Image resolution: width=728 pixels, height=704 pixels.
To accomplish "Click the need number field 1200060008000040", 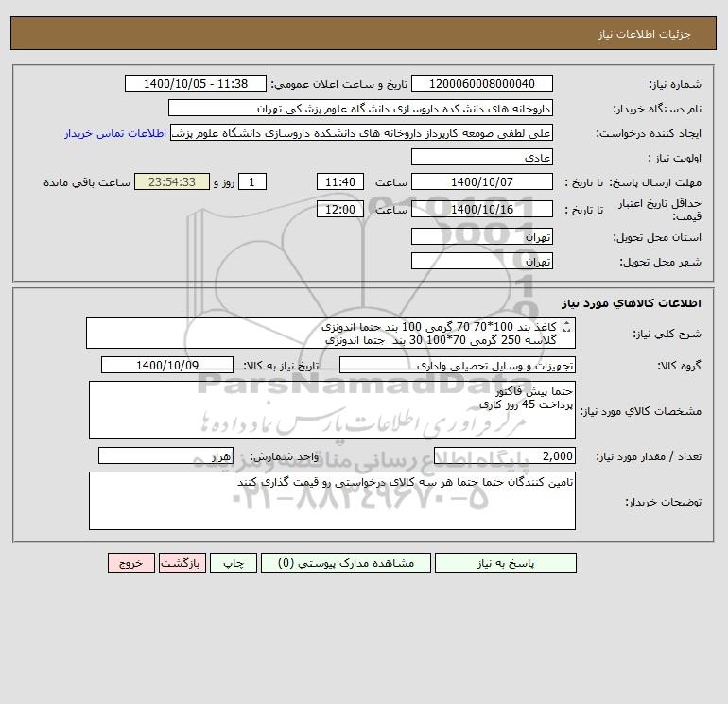I will tap(482, 83).
